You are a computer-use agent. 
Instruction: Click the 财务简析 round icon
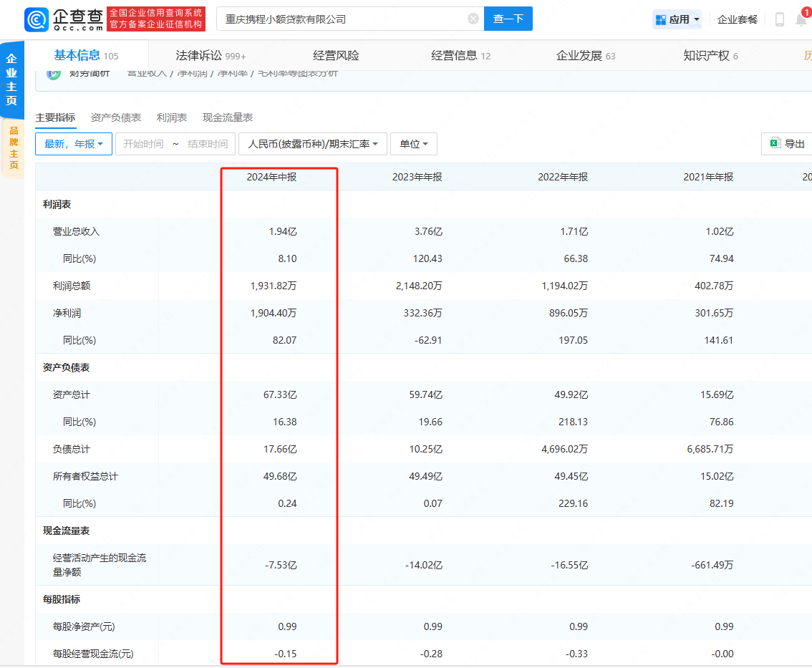tap(54, 73)
